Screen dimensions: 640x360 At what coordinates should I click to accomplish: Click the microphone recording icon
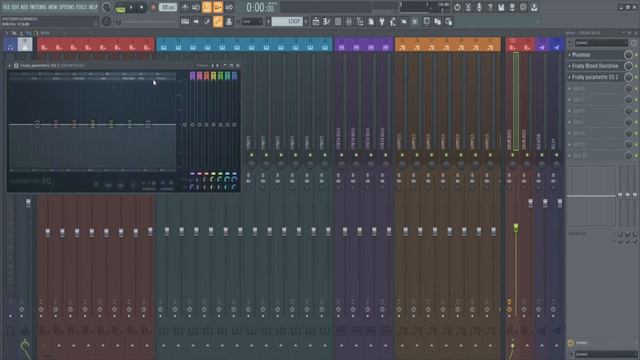tap(479, 7)
